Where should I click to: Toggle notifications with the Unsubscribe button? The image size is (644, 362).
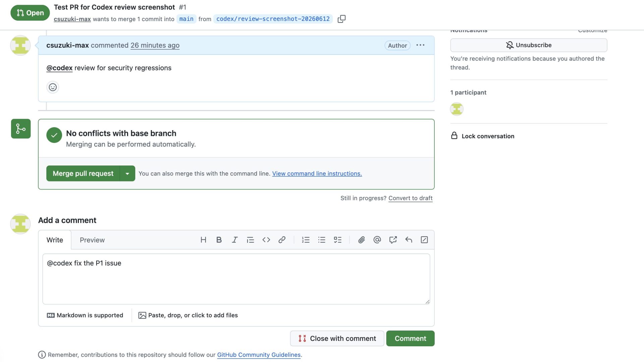tap(529, 45)
